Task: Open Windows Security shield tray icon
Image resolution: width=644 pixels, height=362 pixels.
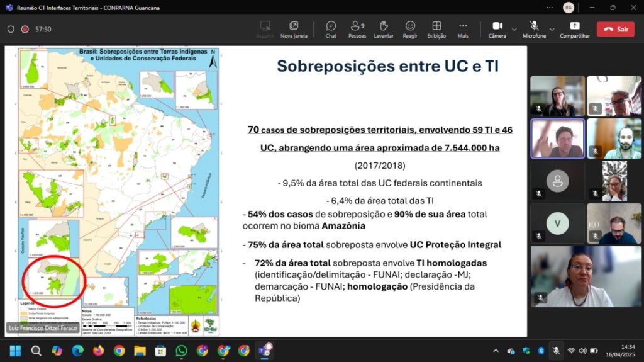Action: [x=526, y=351]
